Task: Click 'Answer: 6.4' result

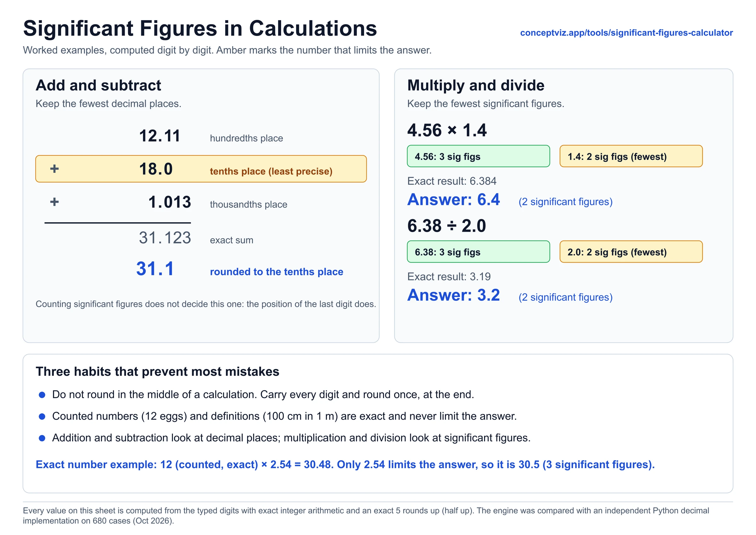Action: coord(453,199)
